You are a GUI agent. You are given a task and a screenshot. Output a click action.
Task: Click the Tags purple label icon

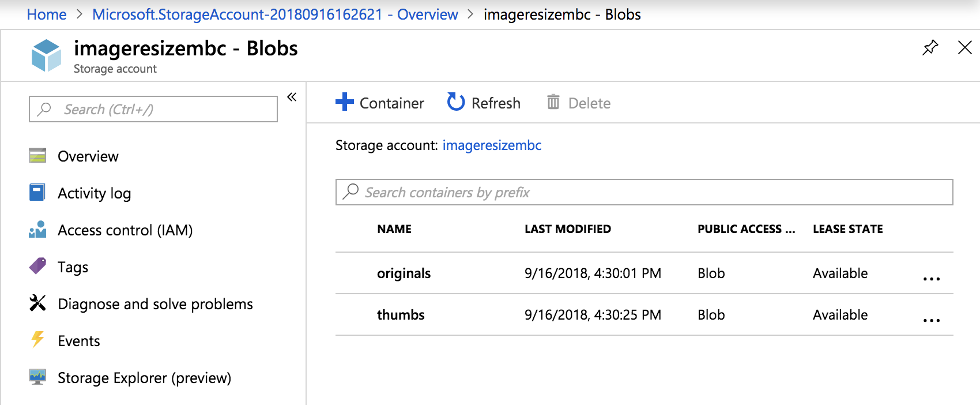pyautogui.click(x=37, y=267)
